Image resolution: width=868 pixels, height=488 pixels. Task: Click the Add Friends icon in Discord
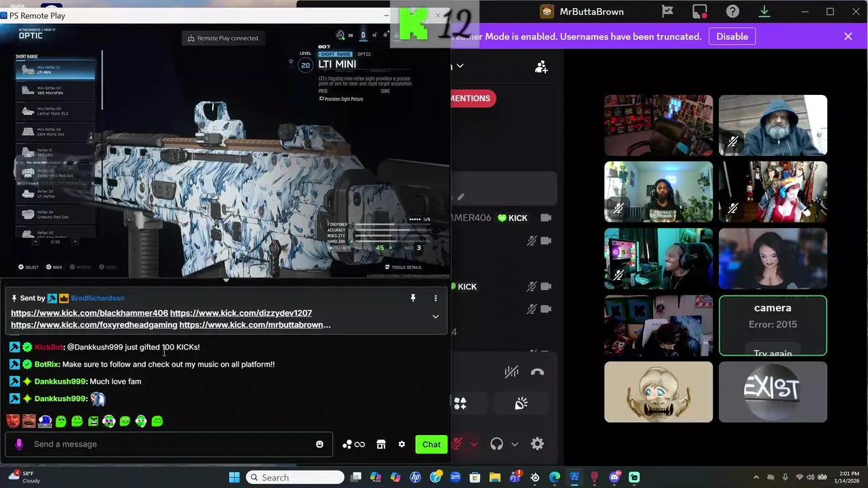[541, 66]
